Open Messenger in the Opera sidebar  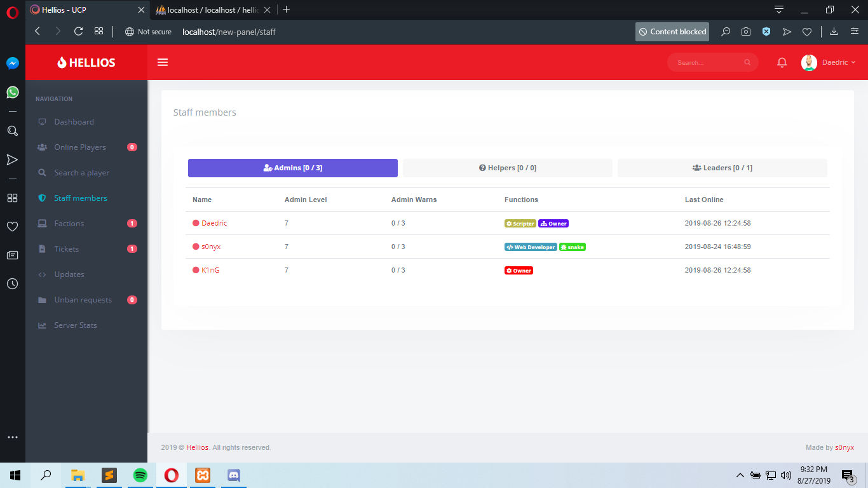(x=12, y=64)
